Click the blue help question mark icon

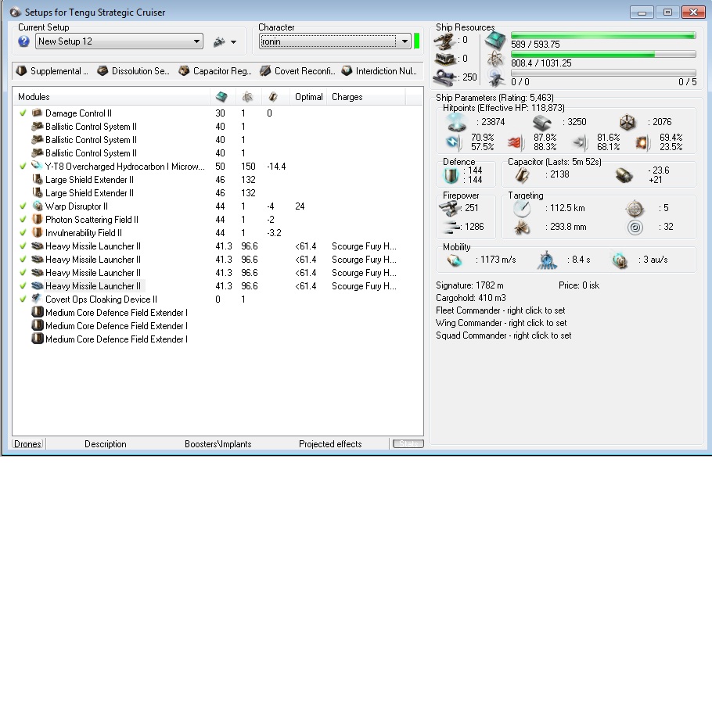click(23, 41)
